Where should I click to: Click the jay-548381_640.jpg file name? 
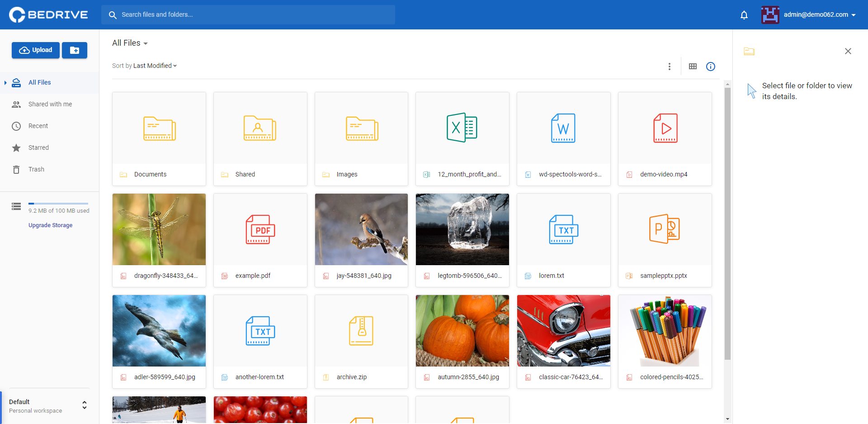(x=364, y=276)
